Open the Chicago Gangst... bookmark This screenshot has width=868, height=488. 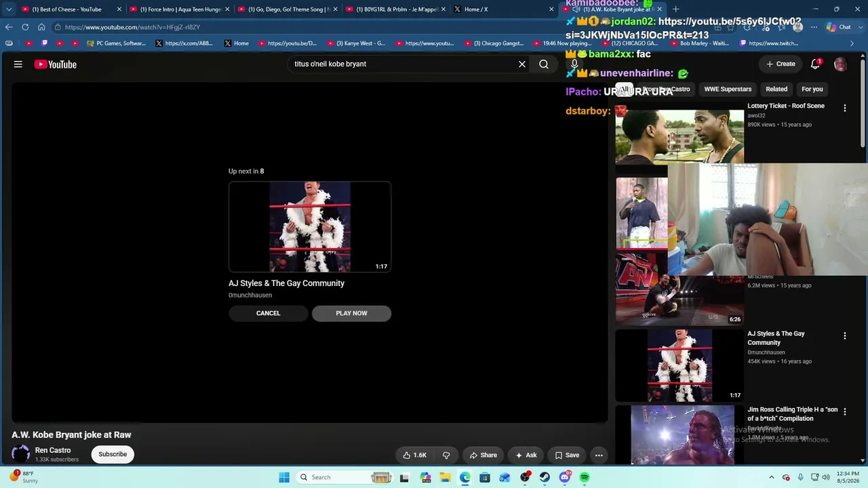coord(493,43)
